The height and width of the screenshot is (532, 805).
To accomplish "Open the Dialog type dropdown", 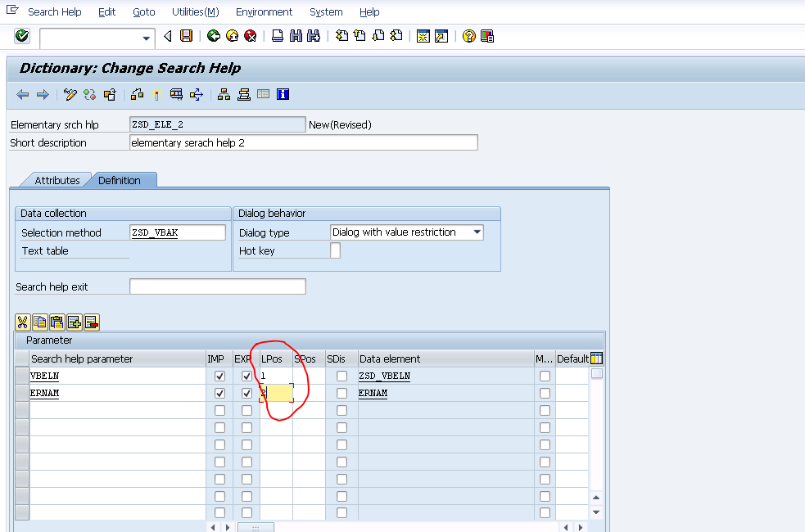I will tap(476, 232).
